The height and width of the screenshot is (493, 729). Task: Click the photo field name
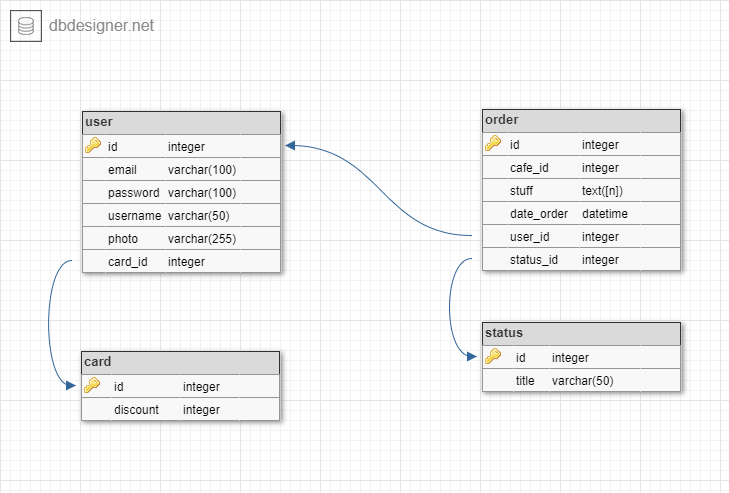[123, 239]
